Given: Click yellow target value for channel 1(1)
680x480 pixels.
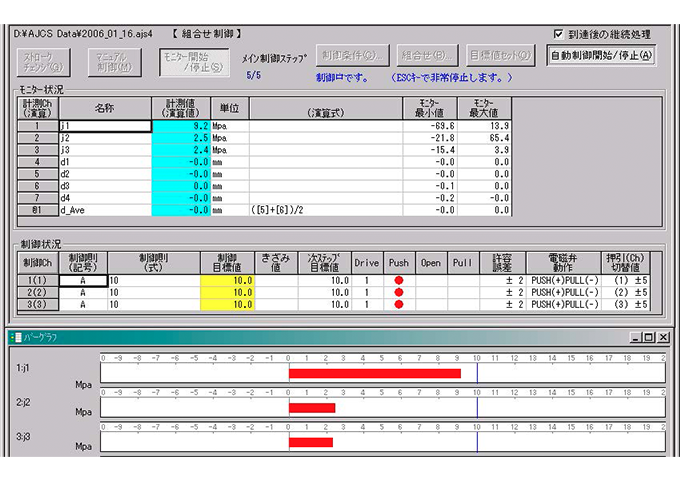Looking at the screenshot, I should (227, 281).
